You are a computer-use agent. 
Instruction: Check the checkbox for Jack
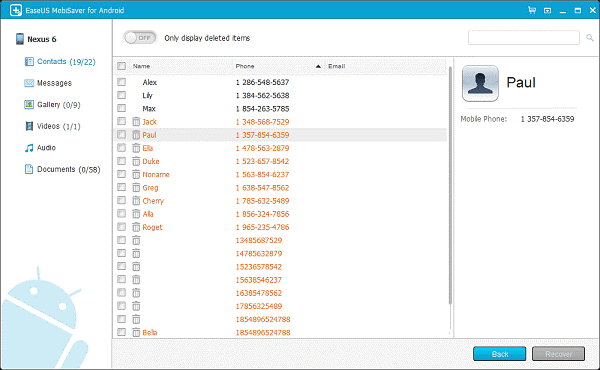click(121, 121)
